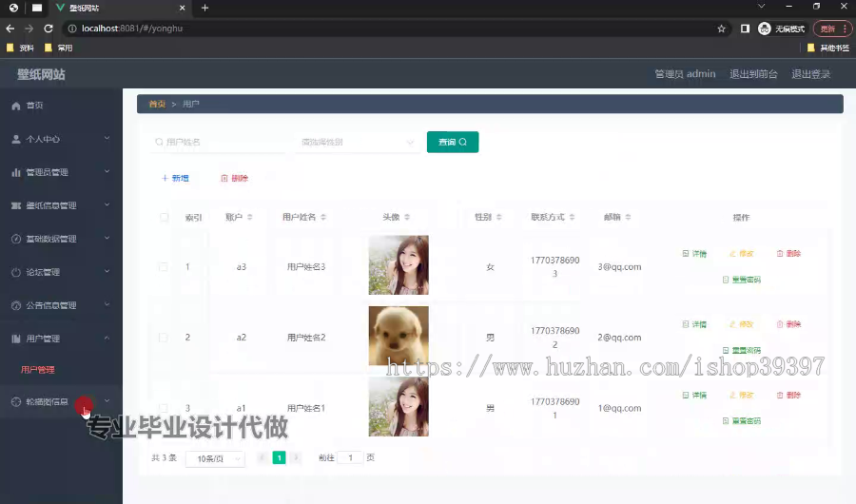Click the 用户姓名 search input field
This screenshot has width=856, height=504.
(x=218, y=142)
